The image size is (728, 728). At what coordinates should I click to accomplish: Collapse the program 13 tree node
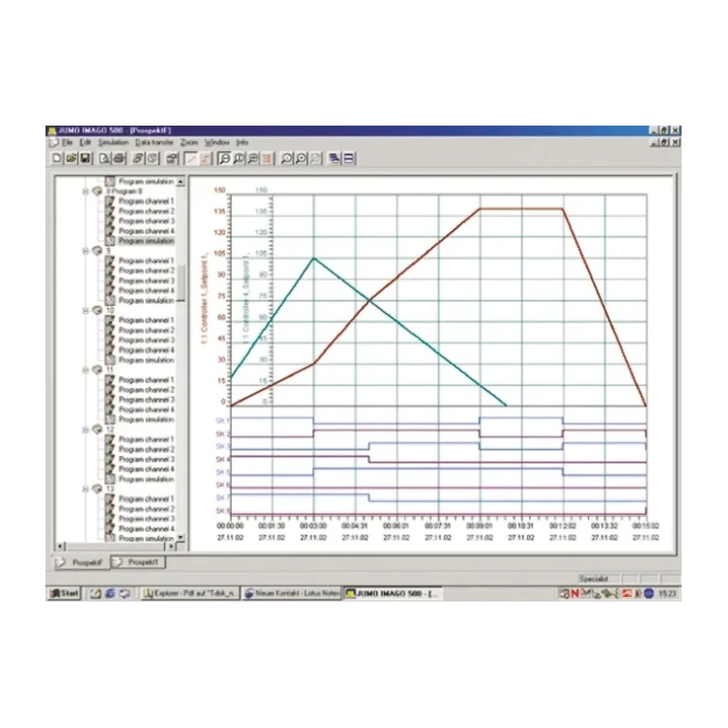tap(86, 490)
